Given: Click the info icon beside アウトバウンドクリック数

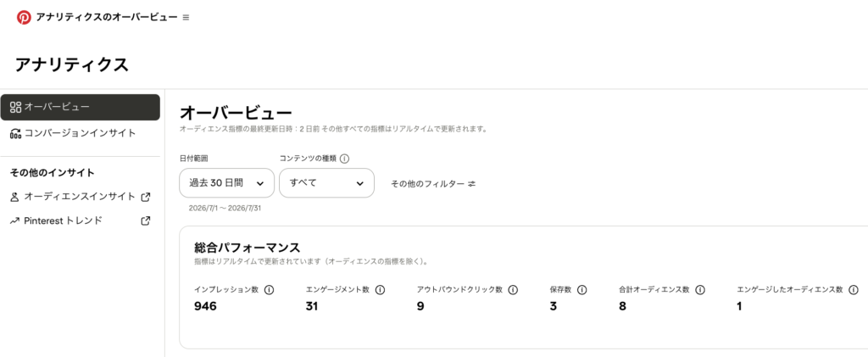Looking at the screenshot, I should coord(513,289).
